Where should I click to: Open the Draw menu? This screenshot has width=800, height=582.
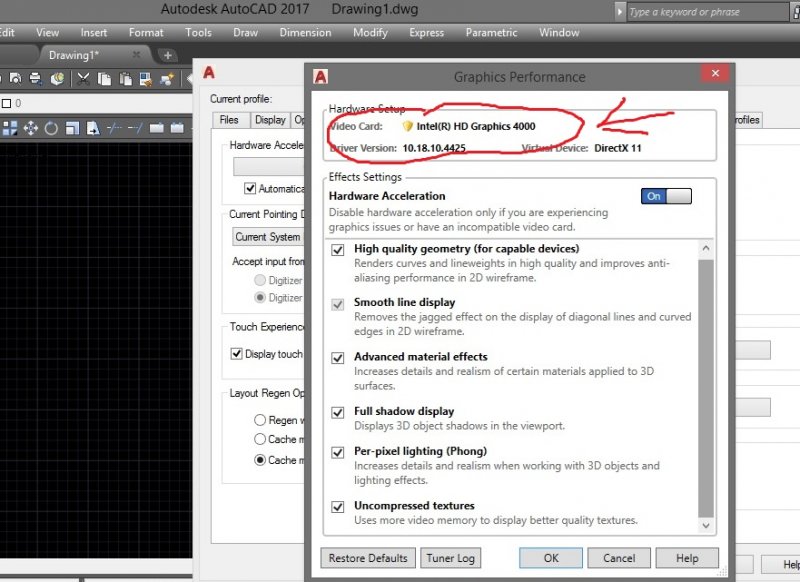click(x=245, y=33)
